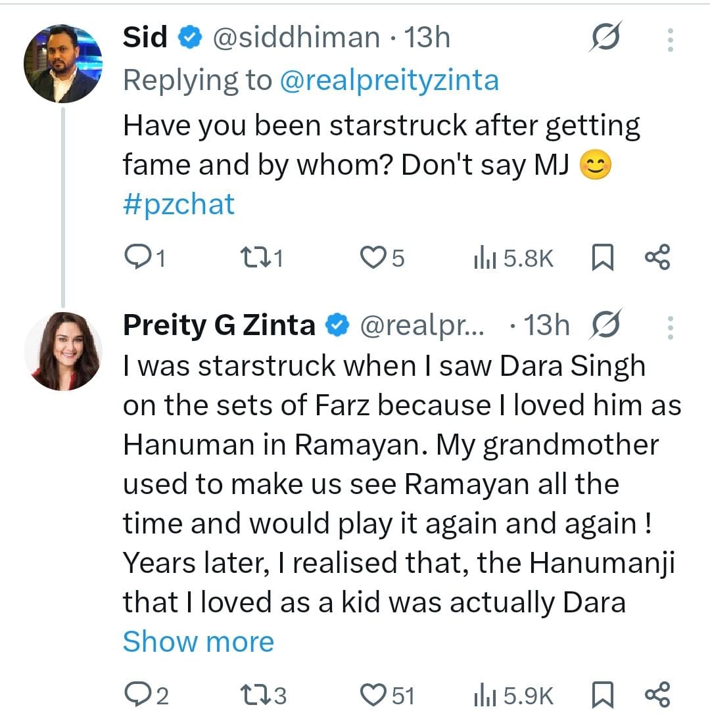710x728 pixels.
Task: Open more options for Preity's tweet
Action: 670,327
